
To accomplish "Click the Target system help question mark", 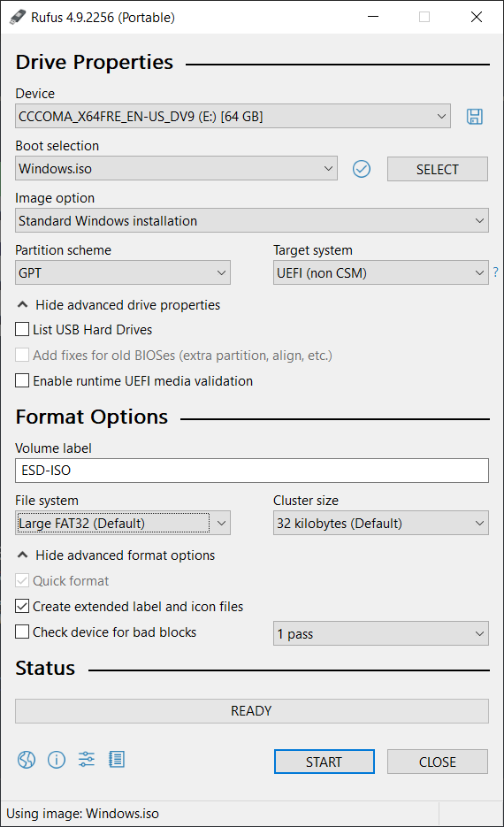I will click(x=495, y=272).
